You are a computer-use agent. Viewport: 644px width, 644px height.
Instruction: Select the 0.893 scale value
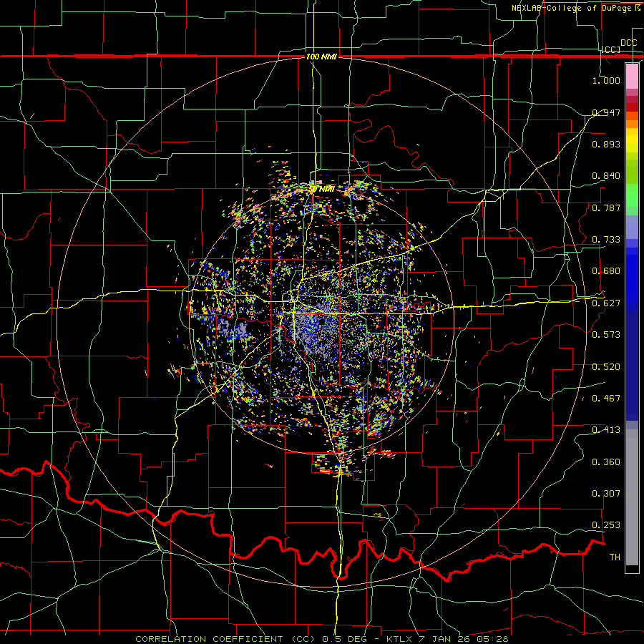(x=606, y=144)
